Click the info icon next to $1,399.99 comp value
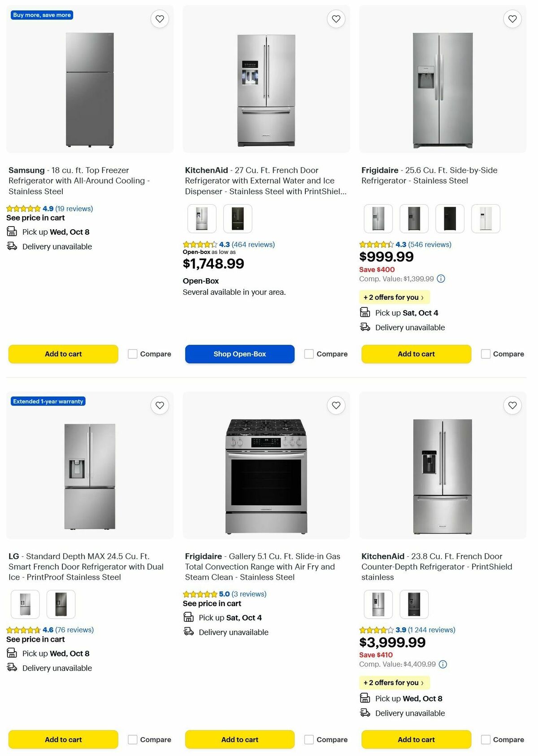The width and height of the screenshot is (538, 756). [441, 279]
